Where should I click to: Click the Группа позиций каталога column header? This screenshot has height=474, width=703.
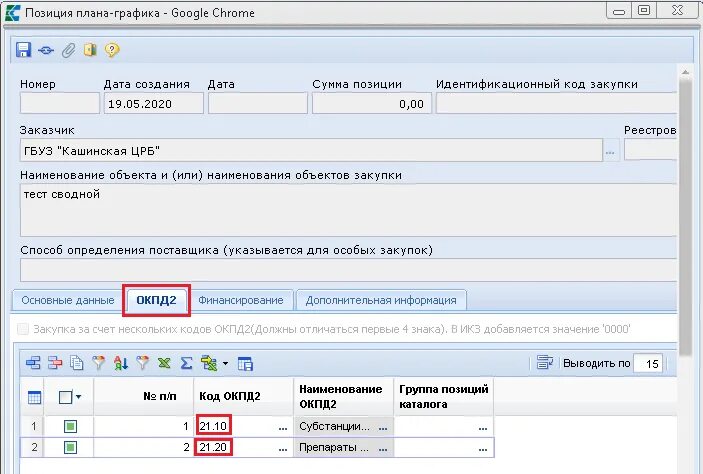(443, 396)
